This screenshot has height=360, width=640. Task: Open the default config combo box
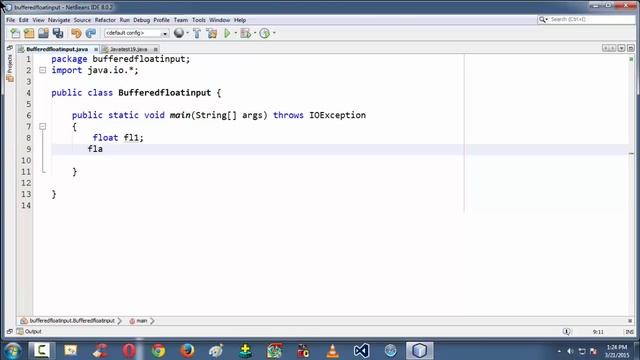point(136,33)
